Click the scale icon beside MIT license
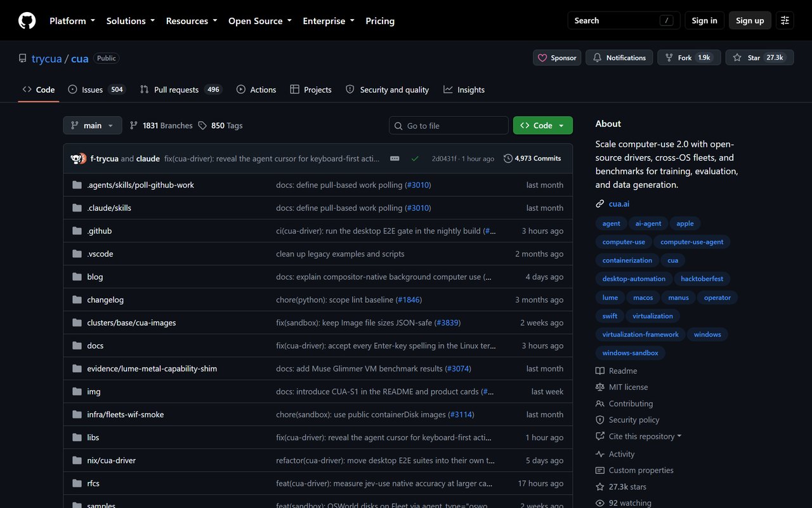The image size is (812, 508). [600, 387]
